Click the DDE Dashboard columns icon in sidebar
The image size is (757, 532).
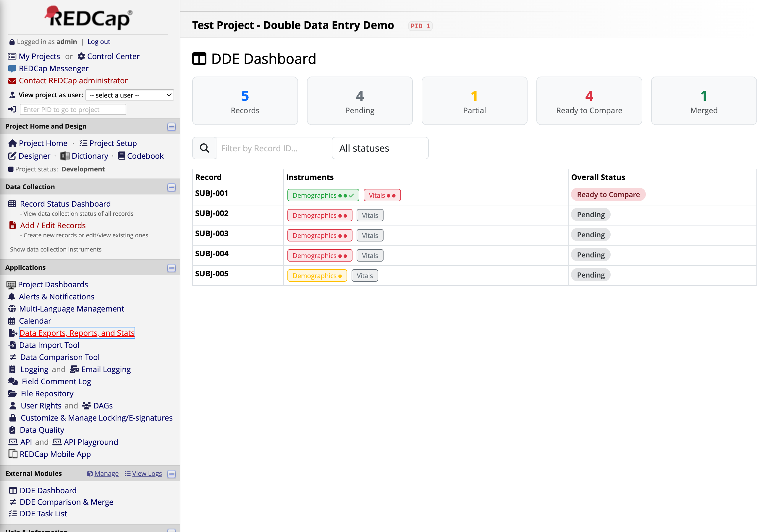(13, 490)
